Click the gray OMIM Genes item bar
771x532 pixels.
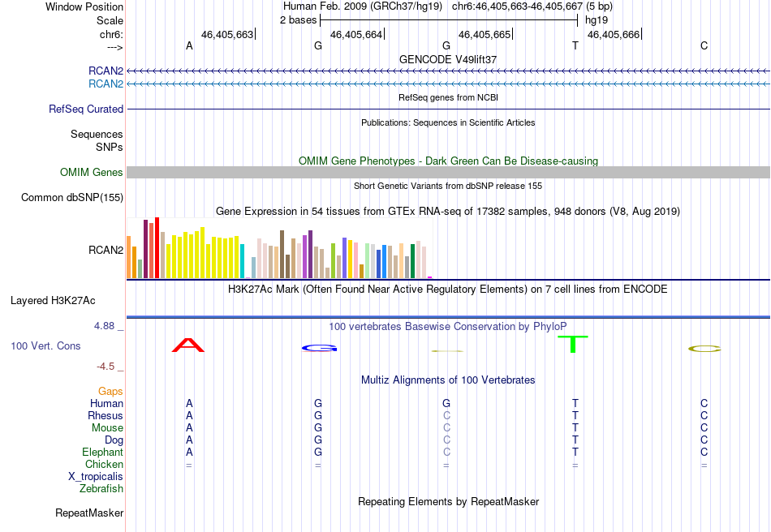[x=448, y=173]
